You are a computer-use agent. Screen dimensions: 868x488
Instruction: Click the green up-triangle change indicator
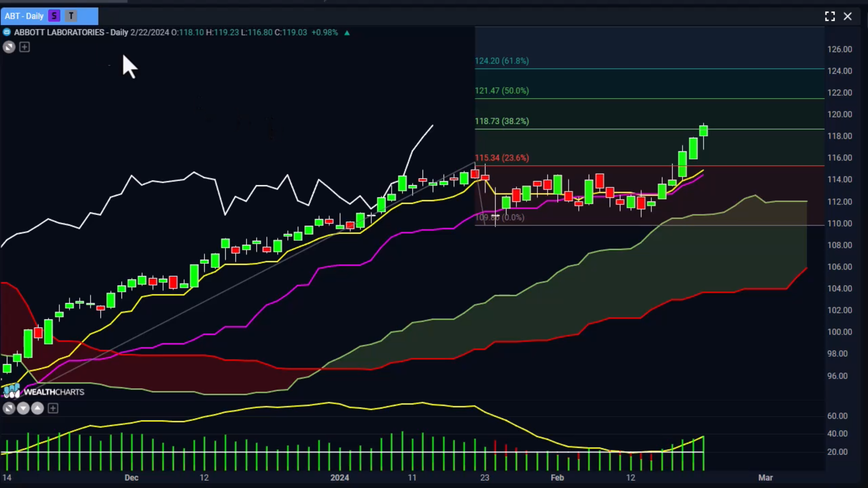347,33
